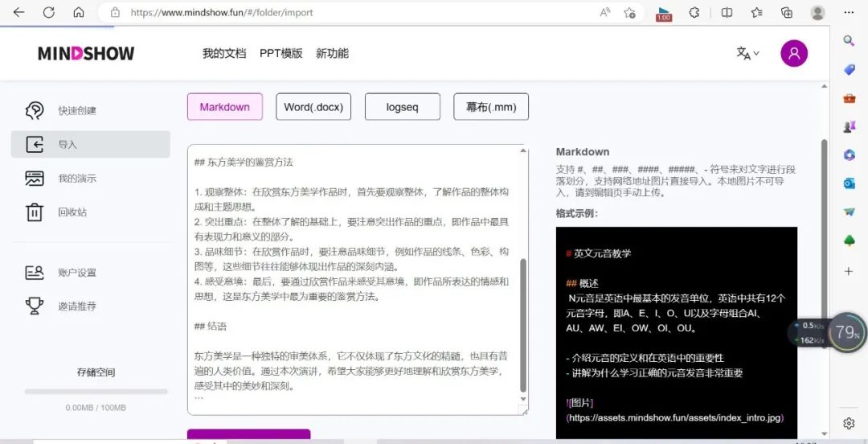Open the Edge sidebar Outlook icon
The width and height of the screenshot is (868, 444).
[849, 183]
